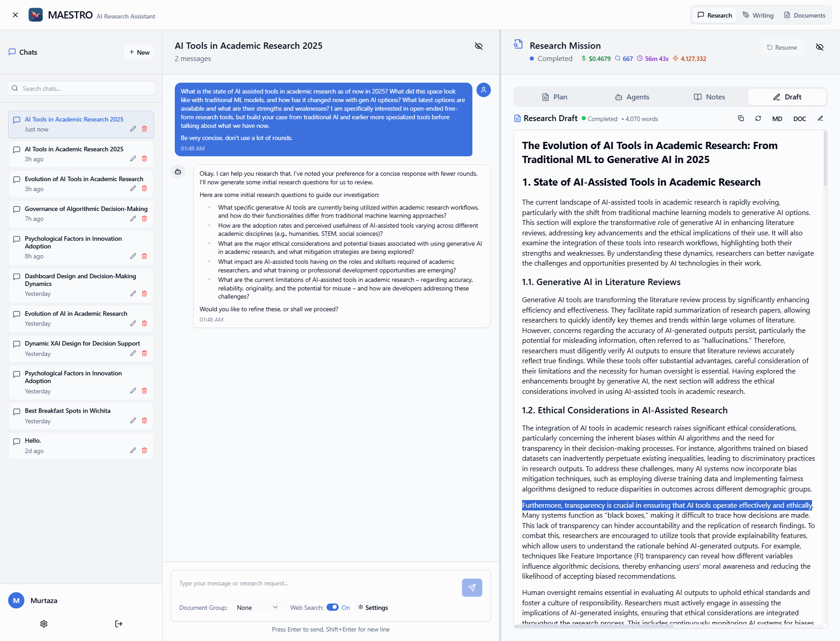Edit the research draft with pencil icon
The width and height of the screenshot is (840, 641).
tap(821, 118)
